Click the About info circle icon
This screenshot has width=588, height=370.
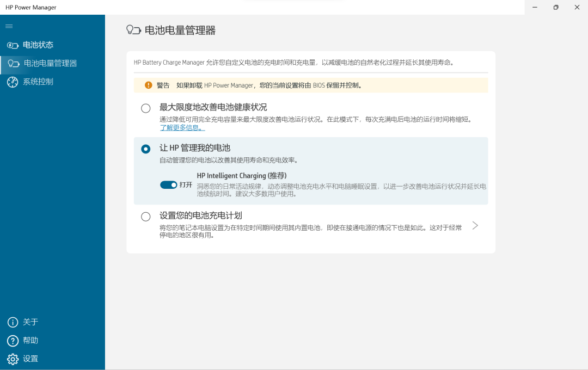pos(13,322)
